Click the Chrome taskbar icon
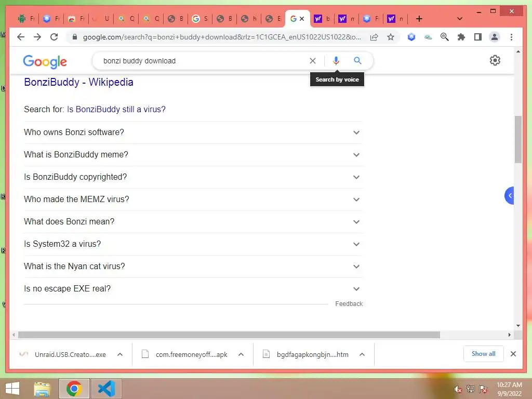 pyautogui.click(x=74, y=389)
